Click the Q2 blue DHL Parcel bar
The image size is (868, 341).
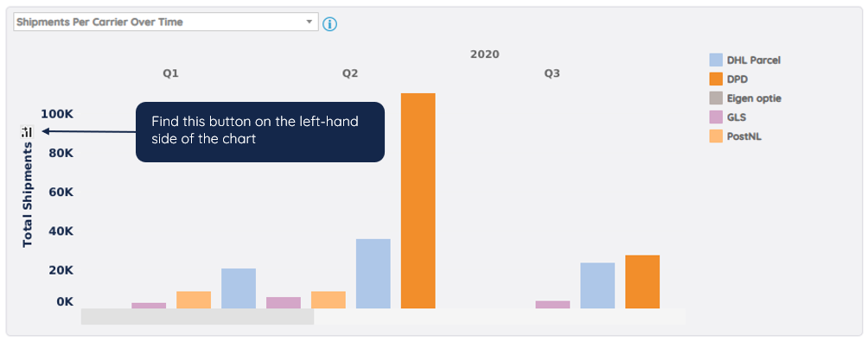tap(373, 274)
